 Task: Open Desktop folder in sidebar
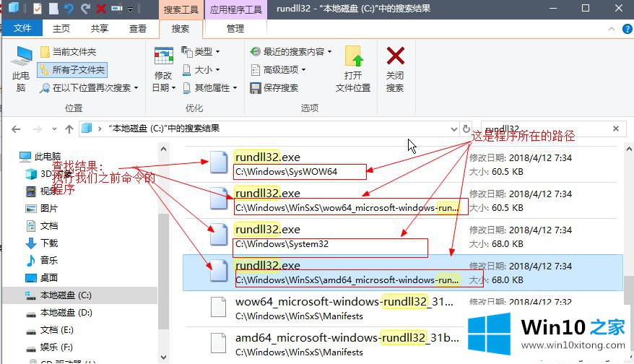(42, 277)
